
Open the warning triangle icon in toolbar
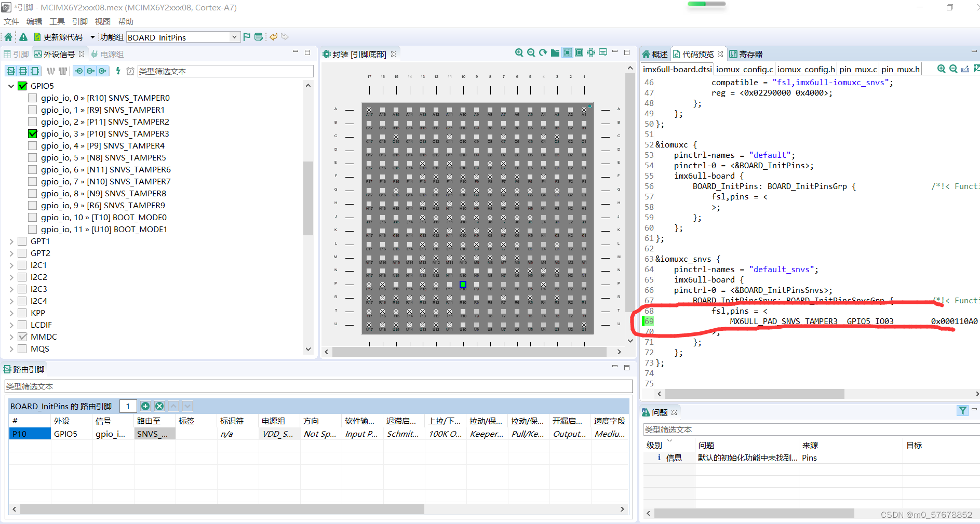(x=23, y=37)
